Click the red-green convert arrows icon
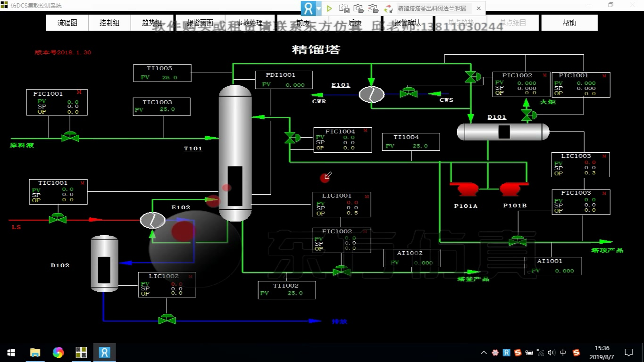The height and width of the screenshot is (362, 644). click(x=388, y=8)
